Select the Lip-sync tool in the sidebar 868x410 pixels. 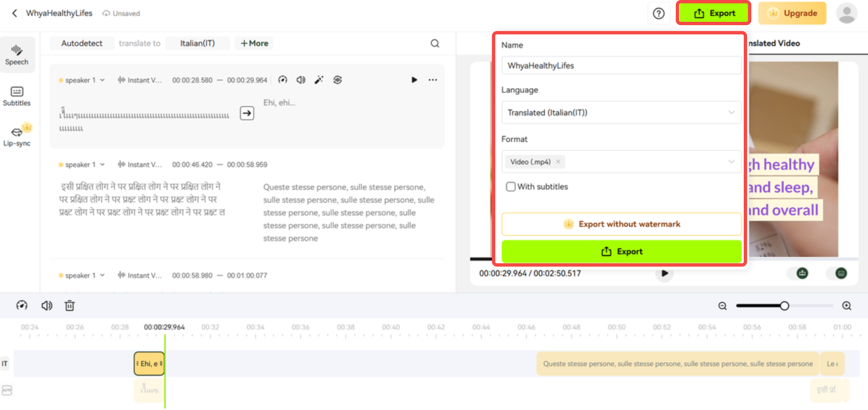click(17, 135)
